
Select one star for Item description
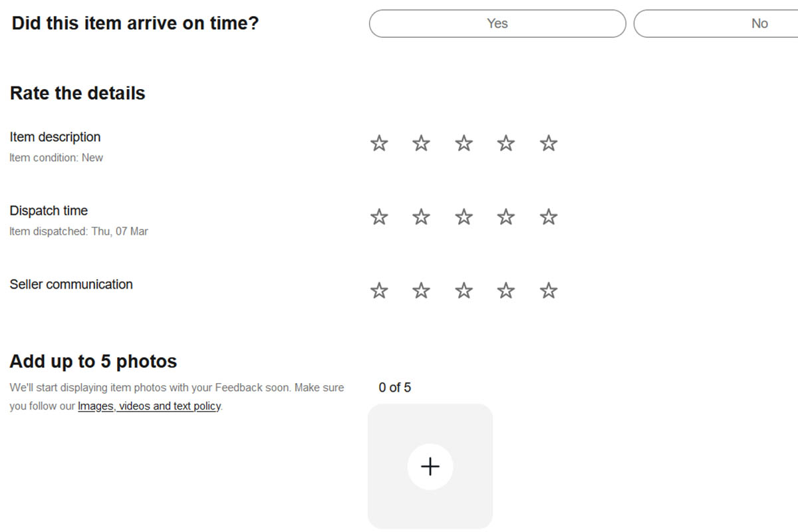point(379,142)
